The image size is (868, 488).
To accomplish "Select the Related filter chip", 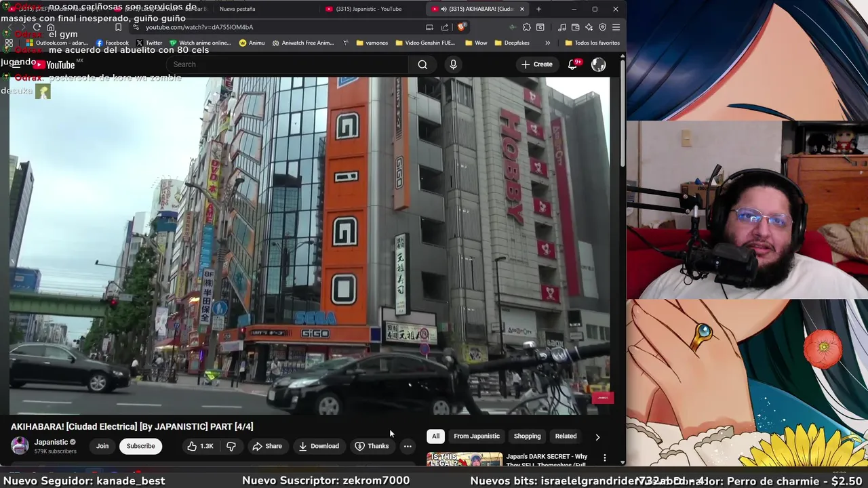I will (566, 436).
